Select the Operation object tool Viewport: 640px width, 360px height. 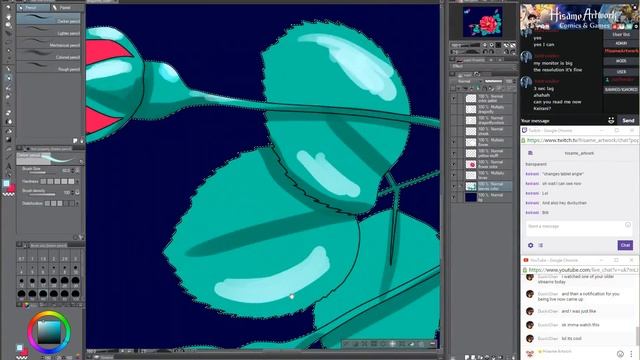coord(9,25)
